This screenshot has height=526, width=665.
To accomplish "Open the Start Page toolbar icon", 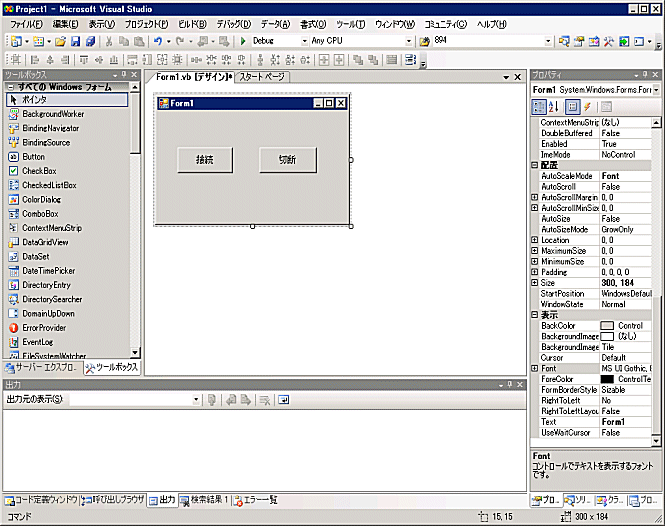I will point(623,41).
